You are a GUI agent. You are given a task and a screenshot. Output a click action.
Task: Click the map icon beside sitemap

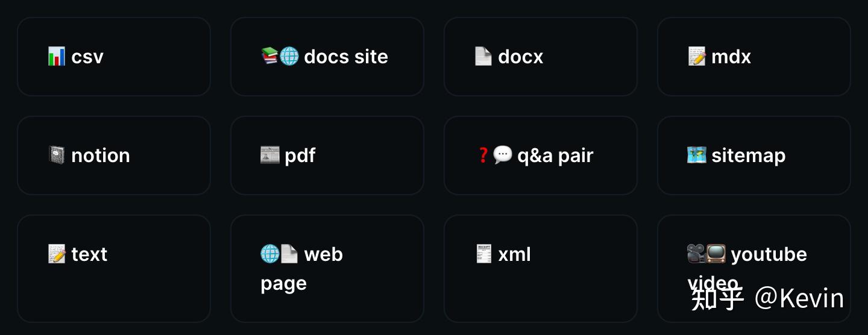[x=697, y=155]
